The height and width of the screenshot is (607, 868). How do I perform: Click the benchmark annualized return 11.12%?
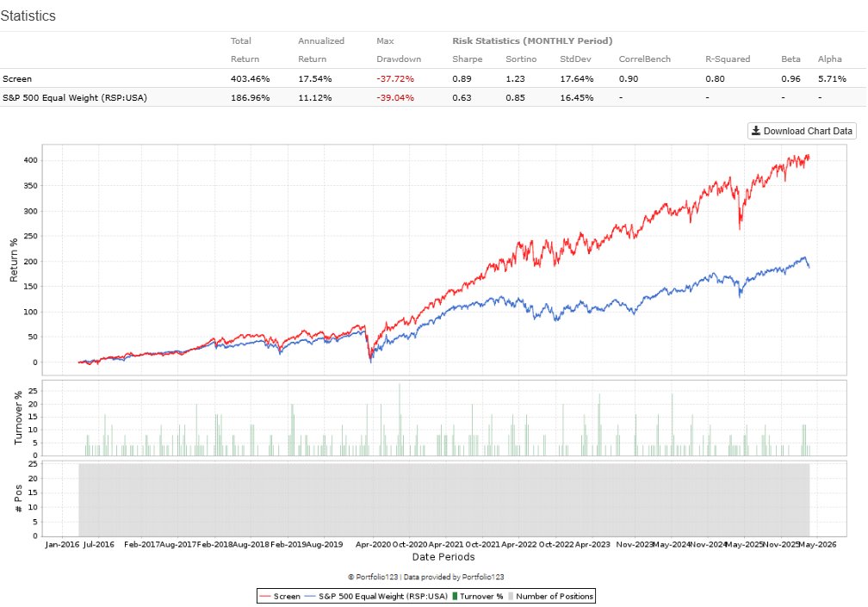click(x=315, y=98)
